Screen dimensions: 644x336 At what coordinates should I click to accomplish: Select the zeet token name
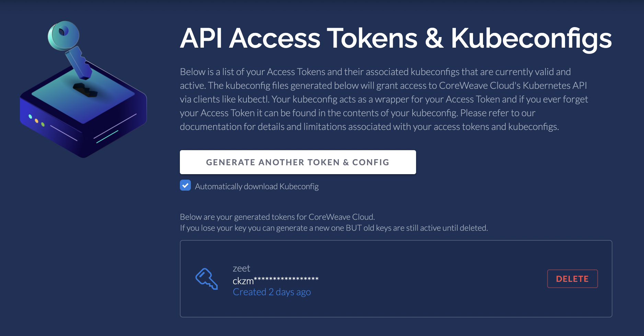241,268
